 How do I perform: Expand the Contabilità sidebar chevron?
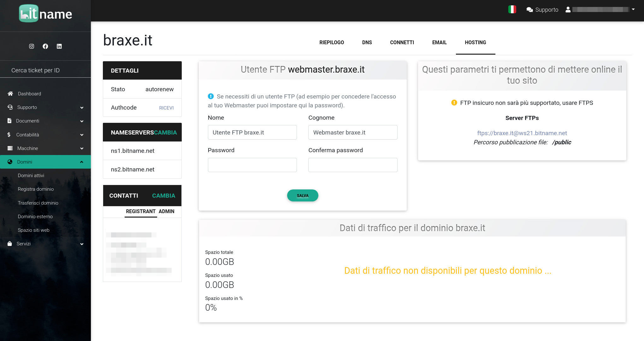click(x=82, y=135)
